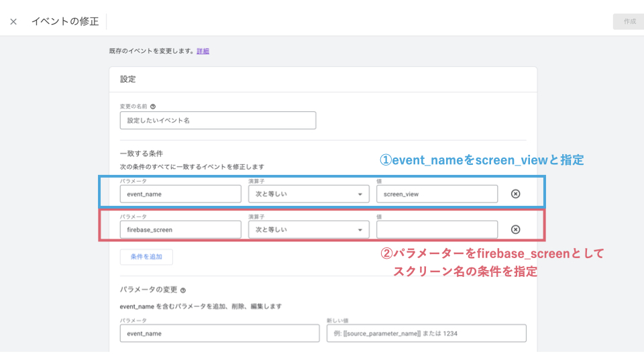This screenshot has width=644, height=362.
Task: Open the 詳細 link
Action: pos(203,51)
